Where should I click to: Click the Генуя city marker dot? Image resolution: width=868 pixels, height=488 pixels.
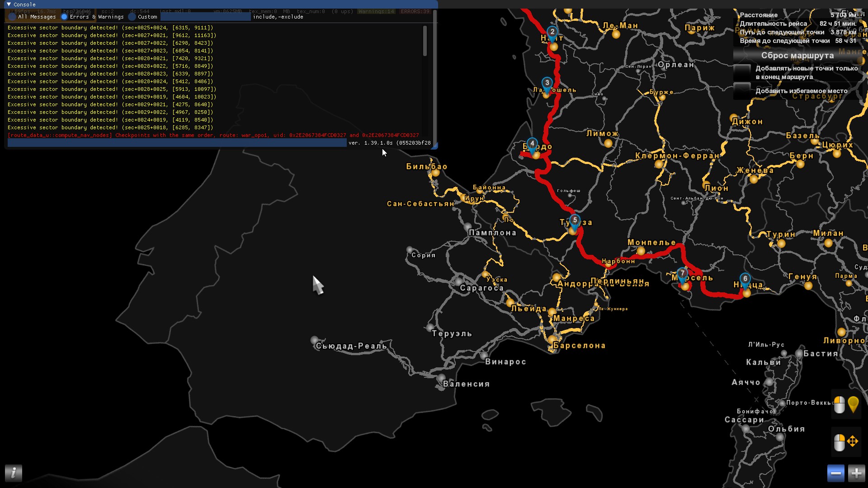pyautogui.click(x=808, y=286)
